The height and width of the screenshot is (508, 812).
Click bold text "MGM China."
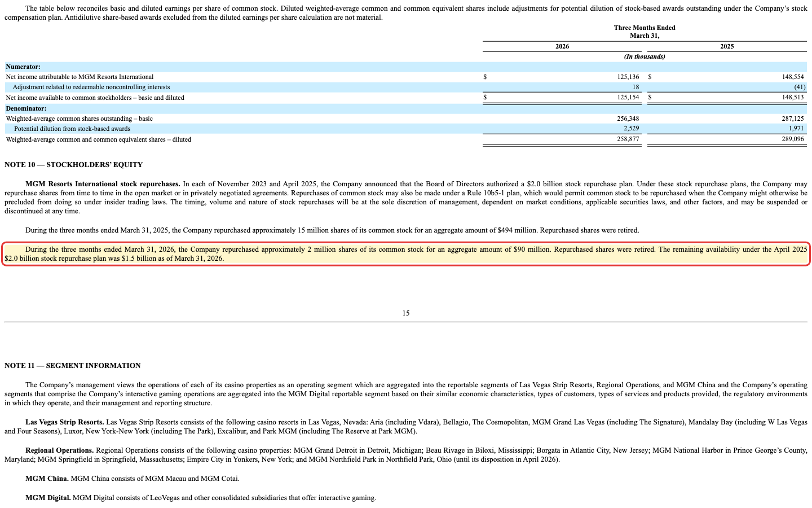point(47,479)
